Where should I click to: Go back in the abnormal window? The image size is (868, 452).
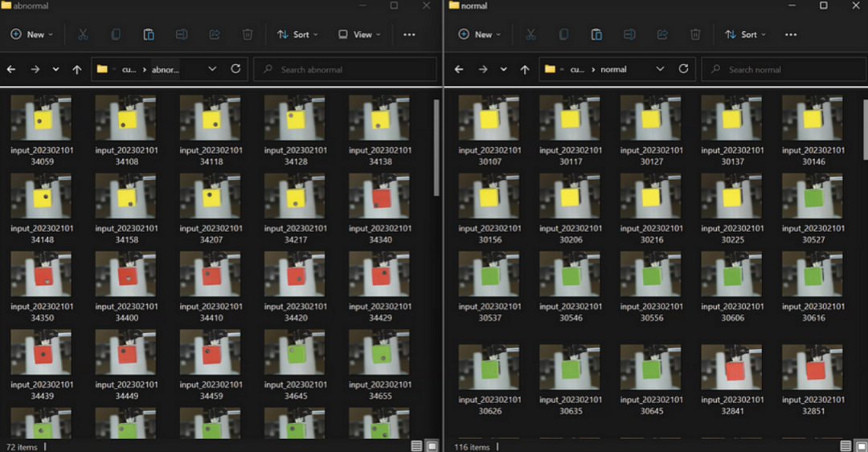coord(11,69)
